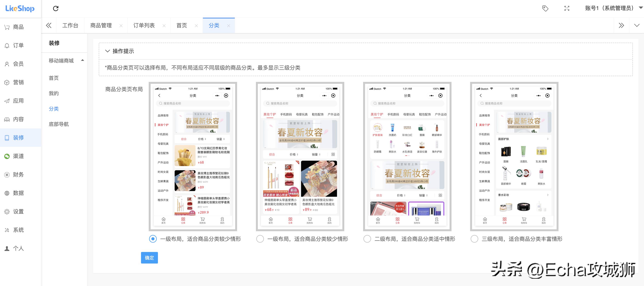644x286 pixels.
Task: Open the 会员 sidebar section
Action: (x=17, y=64)
